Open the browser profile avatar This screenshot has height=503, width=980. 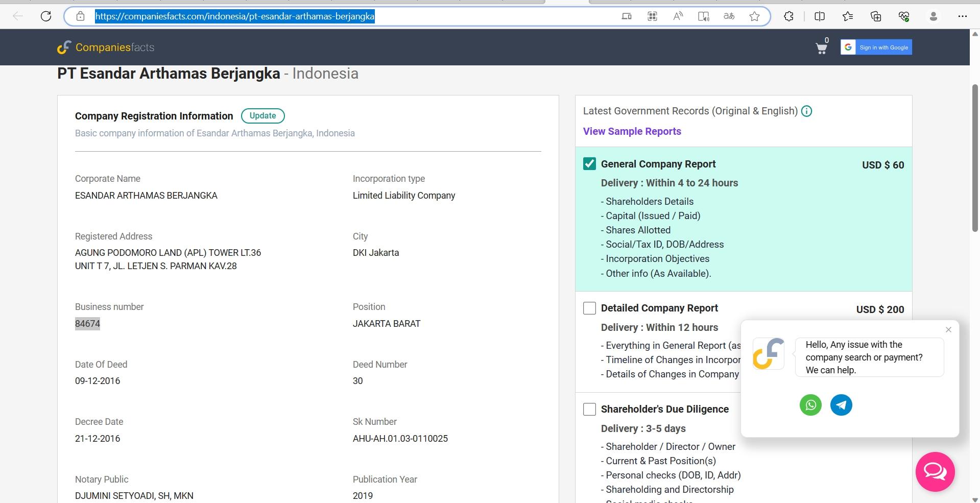[x=934, y=16]
